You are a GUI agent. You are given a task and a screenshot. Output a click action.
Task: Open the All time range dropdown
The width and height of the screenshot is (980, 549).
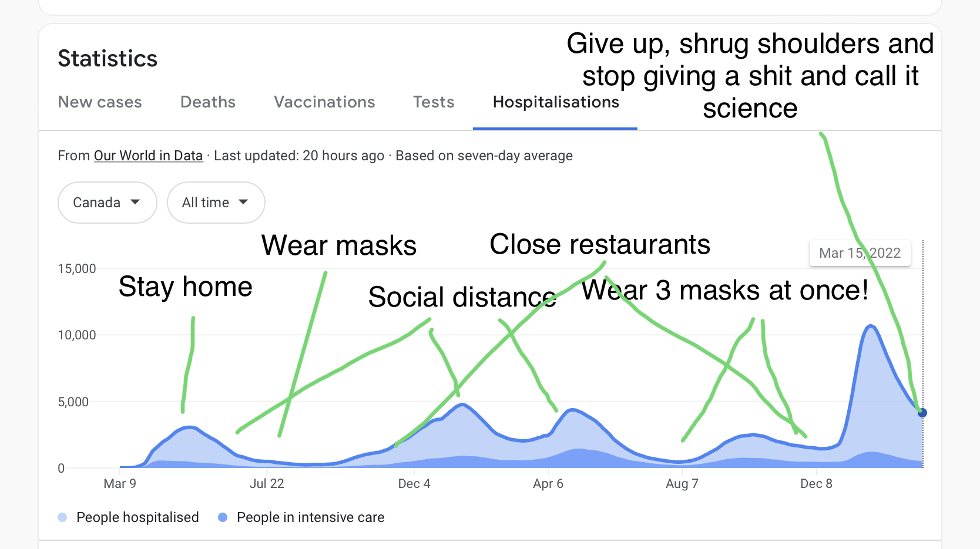[216, 203]
